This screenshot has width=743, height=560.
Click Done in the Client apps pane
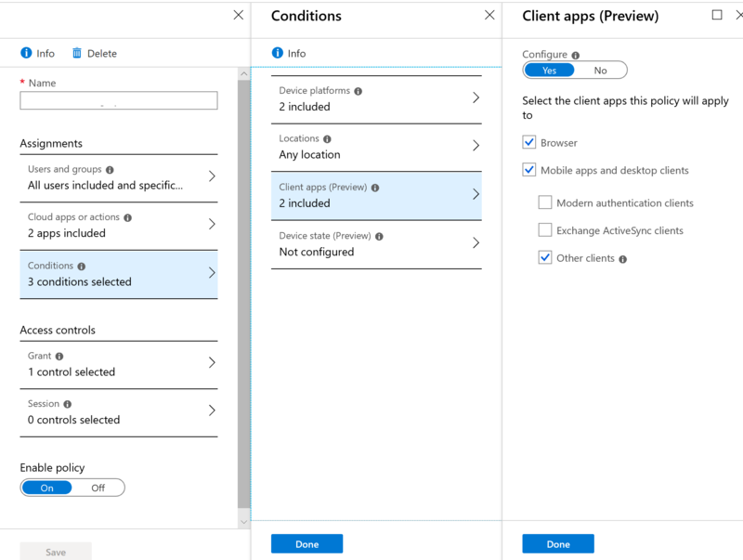(557, 543)
